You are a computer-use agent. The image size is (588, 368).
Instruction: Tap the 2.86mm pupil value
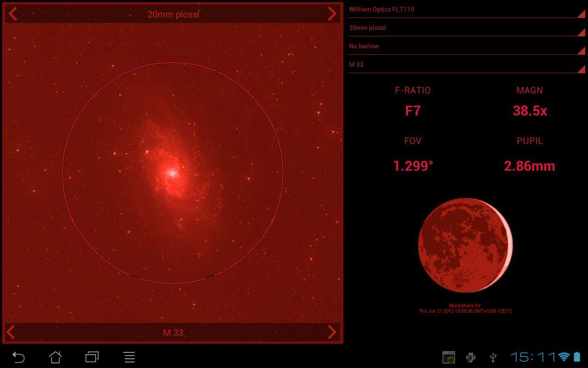(x=530, y=166)
